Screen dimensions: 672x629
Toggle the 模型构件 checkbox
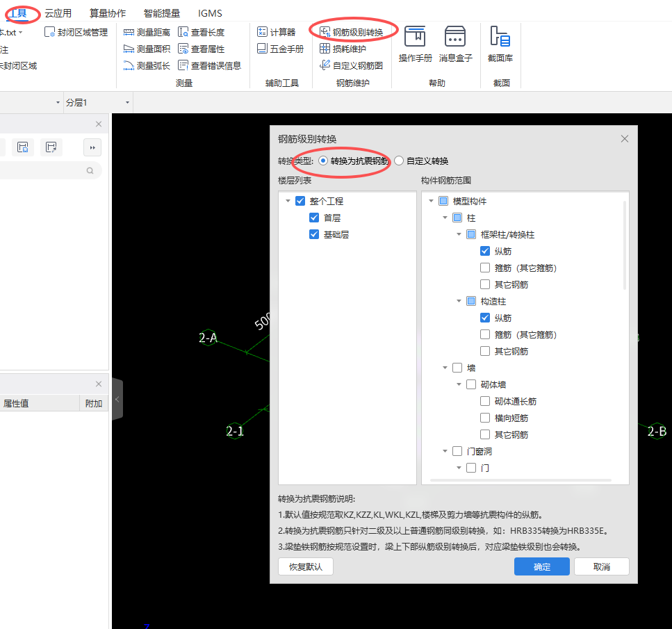coord(443,201)
